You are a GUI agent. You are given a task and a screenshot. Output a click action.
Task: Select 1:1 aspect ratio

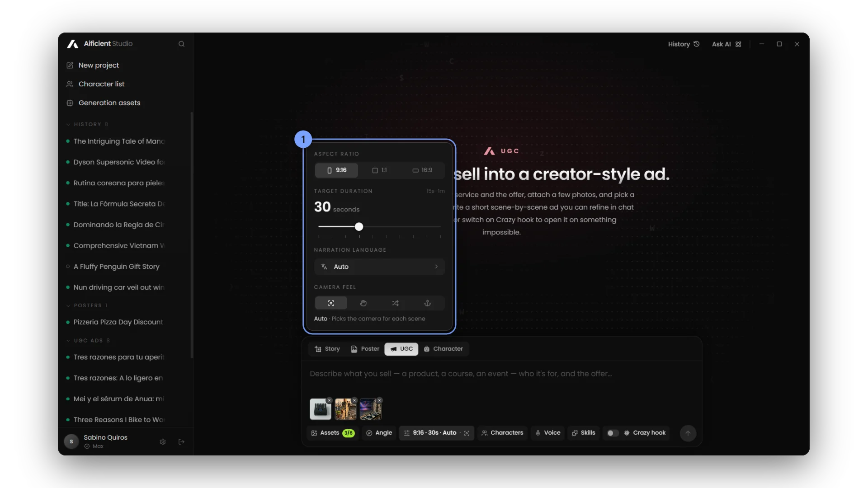[x=379, y=170]
